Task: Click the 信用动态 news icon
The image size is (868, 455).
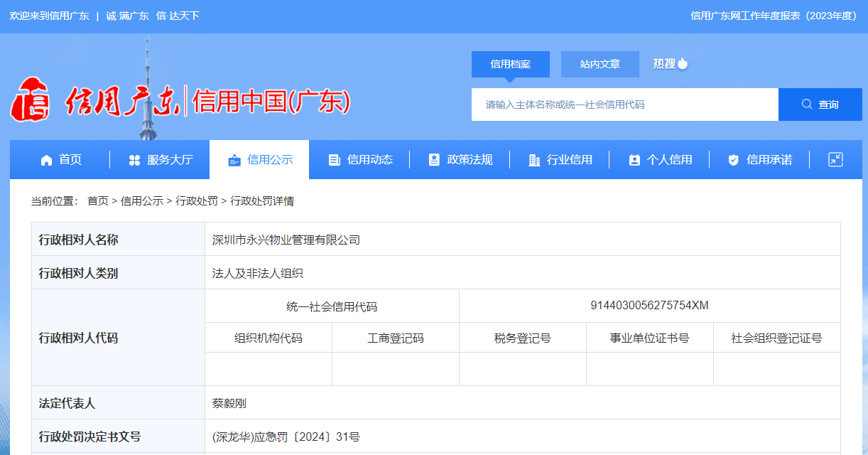Action: (334, 160)
